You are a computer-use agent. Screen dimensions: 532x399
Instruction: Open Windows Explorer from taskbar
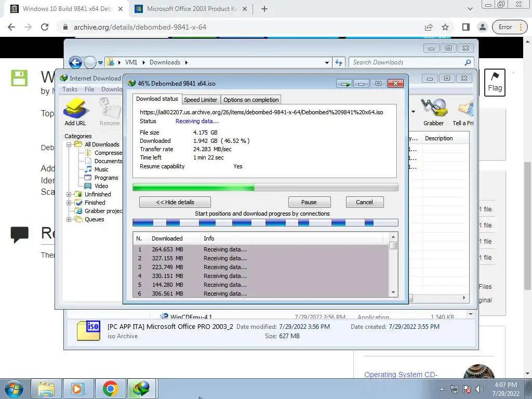point(46,389)
